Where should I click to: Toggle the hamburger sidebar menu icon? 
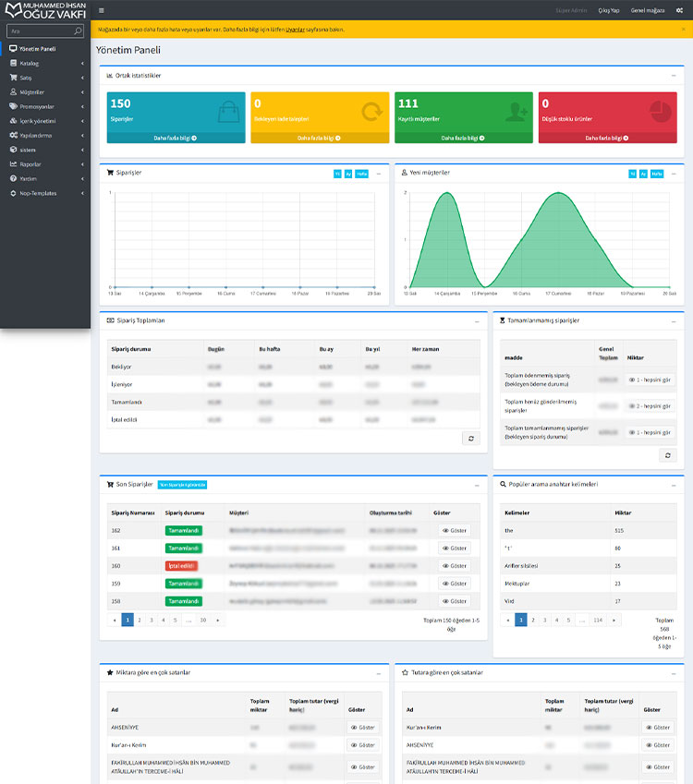point(102,10)
